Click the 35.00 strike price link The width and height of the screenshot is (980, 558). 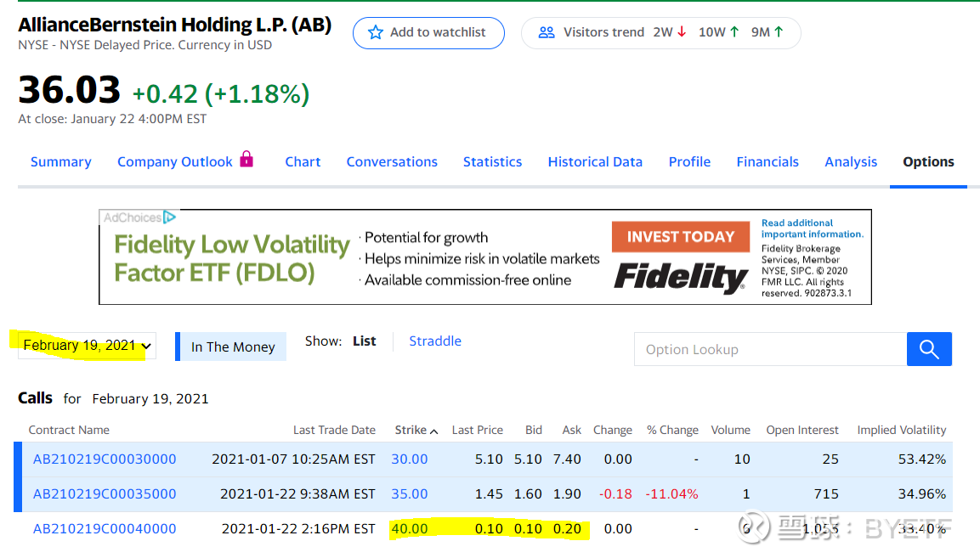point(410,494)
